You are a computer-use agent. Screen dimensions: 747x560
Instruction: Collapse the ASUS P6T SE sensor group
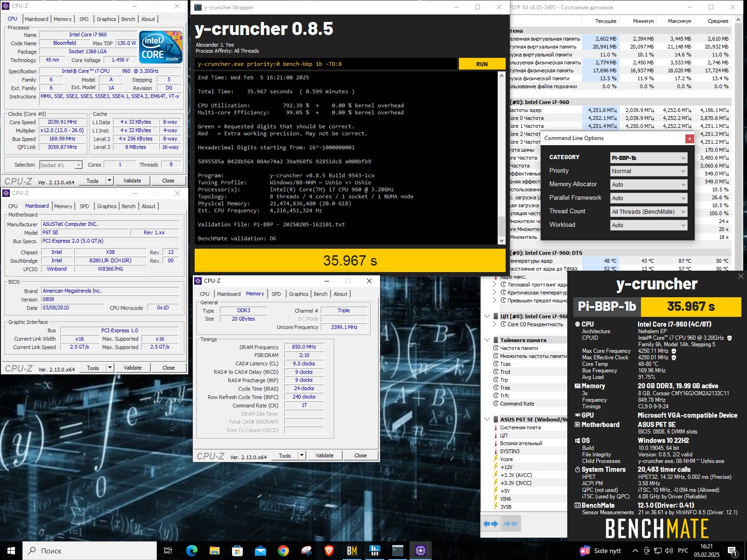click(487, 419)
